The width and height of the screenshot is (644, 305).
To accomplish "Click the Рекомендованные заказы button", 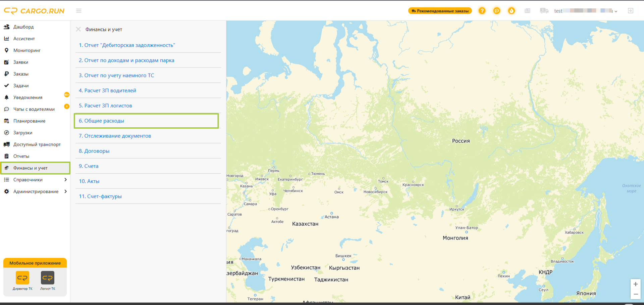I will (x=440, y=11).
